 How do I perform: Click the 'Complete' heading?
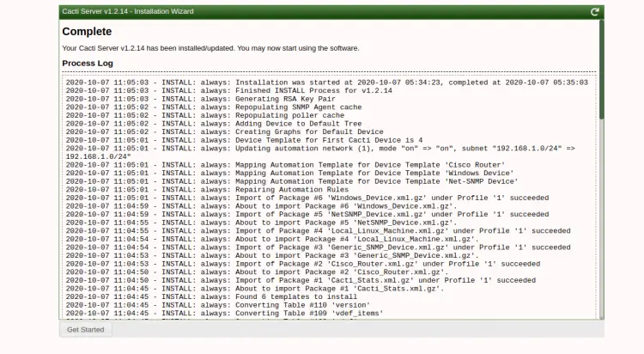(x=87, y=32)
